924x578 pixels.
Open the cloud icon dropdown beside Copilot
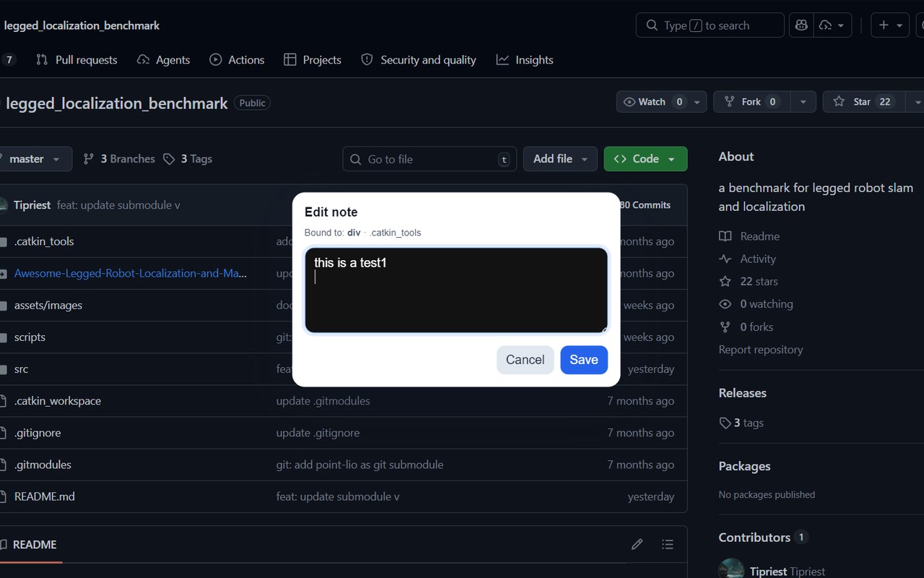832,25
